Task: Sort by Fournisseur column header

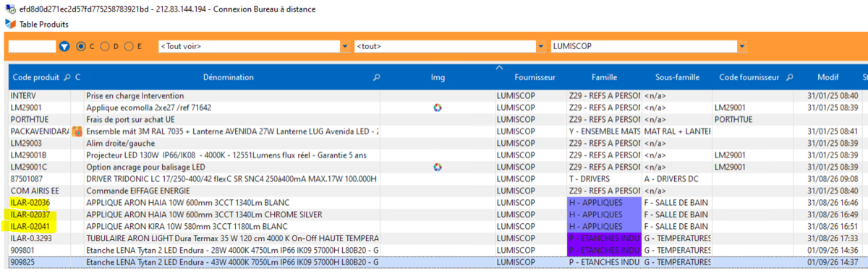Action: 535,77
